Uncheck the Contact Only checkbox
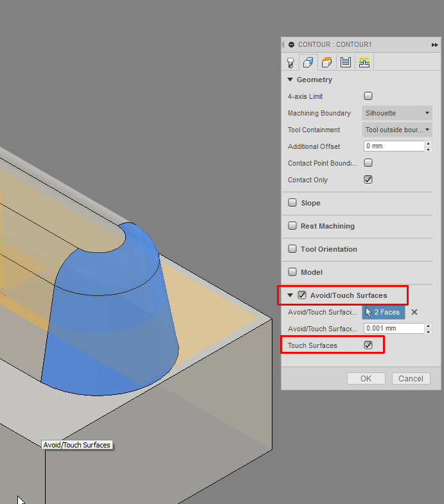 (x=368, y=180)
